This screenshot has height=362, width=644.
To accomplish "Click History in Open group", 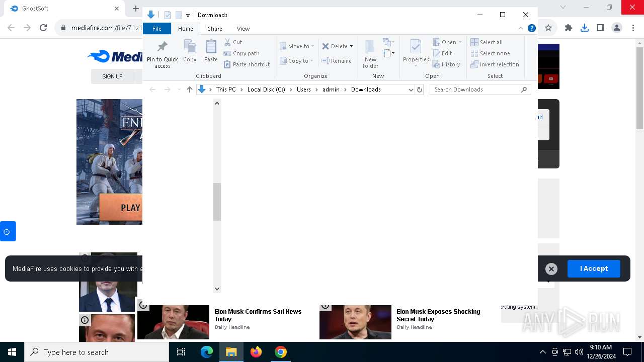I will point(447,64).
